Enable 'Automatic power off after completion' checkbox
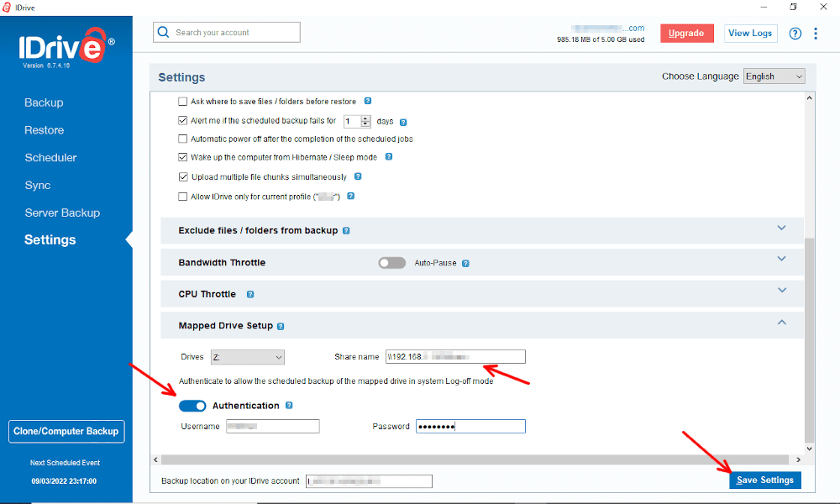This screenshot has height=504, width=840. coord(182,139)
